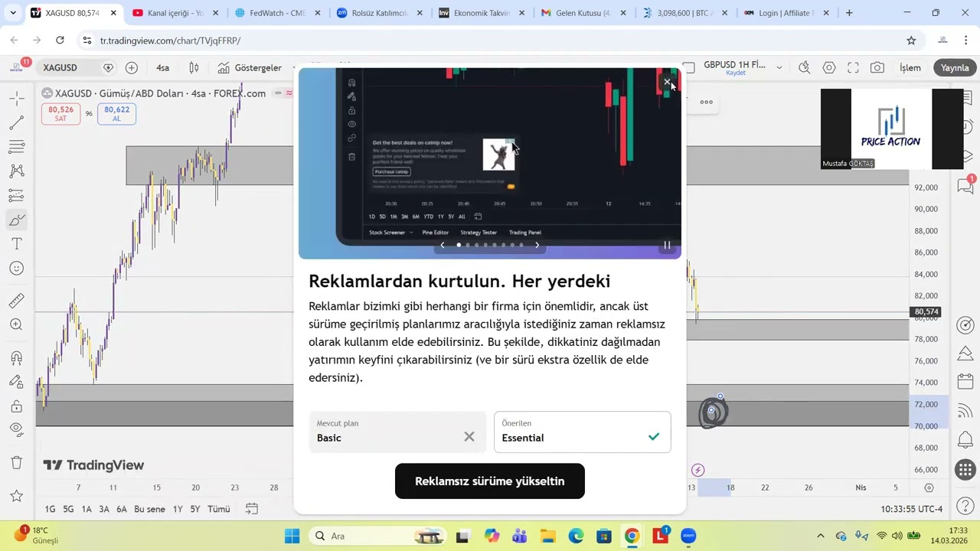Viewport: 980px width, 551px height.
Task: Expand the GBPUSD 1H layout dropdown arrow
Action: [779, 67]
